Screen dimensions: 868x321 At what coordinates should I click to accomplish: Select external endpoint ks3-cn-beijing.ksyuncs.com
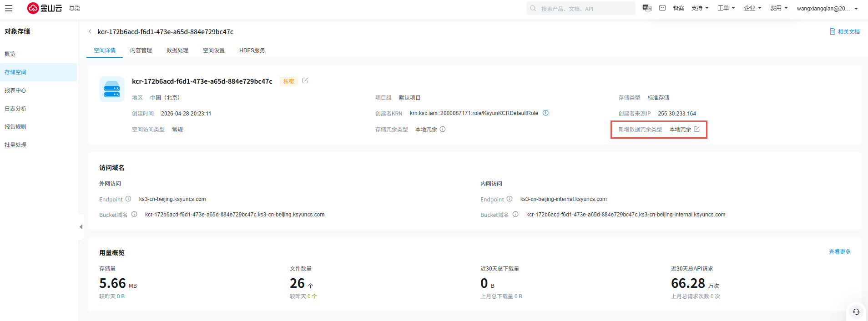172,199
